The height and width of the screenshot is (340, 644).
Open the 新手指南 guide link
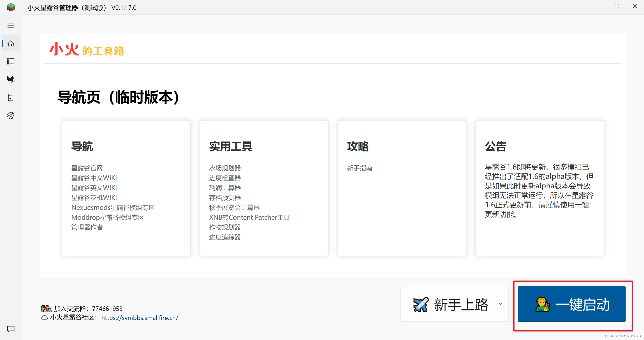click(359, 168)
